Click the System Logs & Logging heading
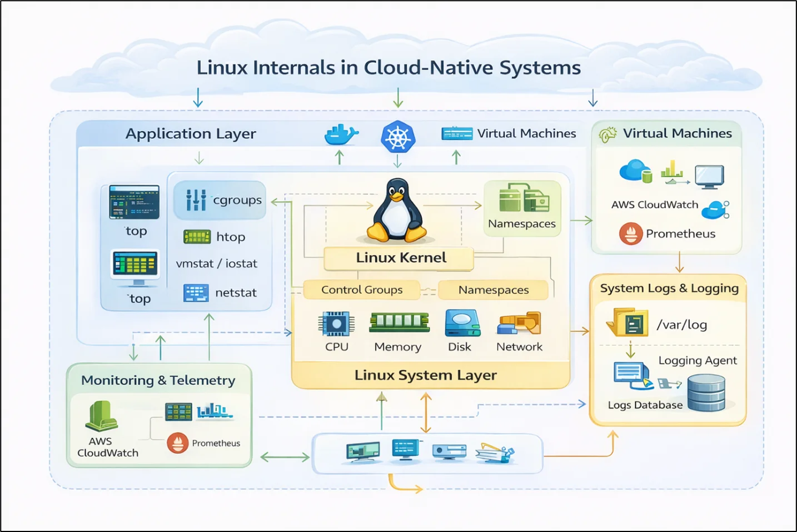 [669, 288]
